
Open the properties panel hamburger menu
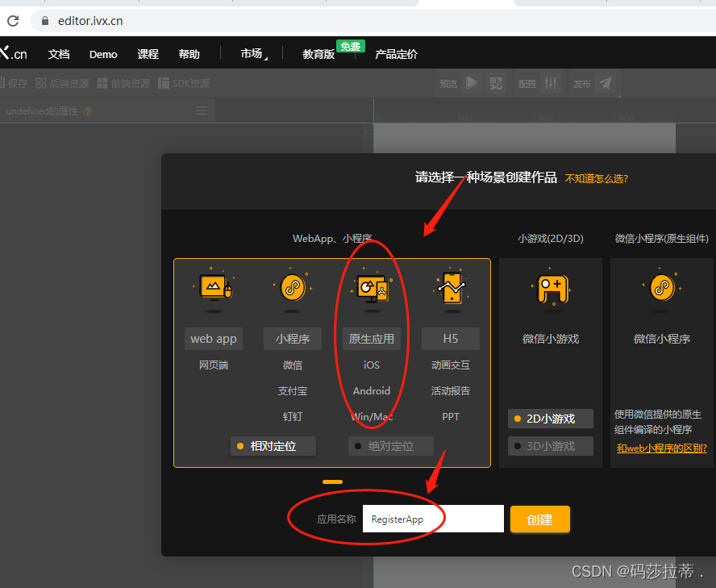click(202, 111)
